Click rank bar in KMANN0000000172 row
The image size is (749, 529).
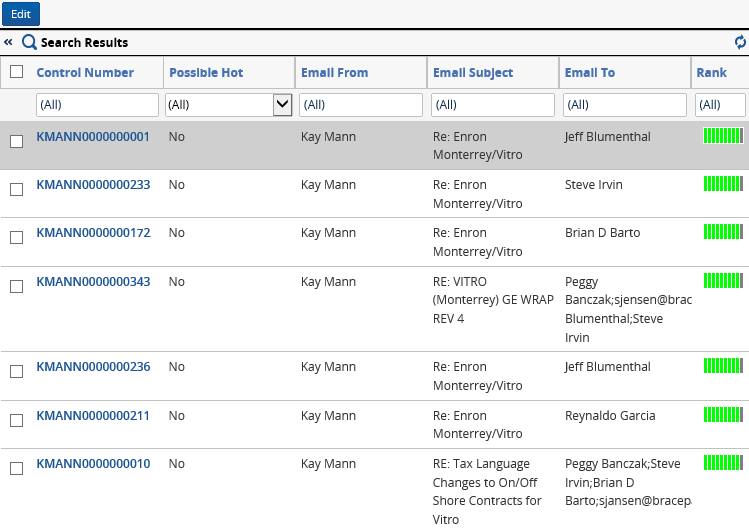click(723, 232)
